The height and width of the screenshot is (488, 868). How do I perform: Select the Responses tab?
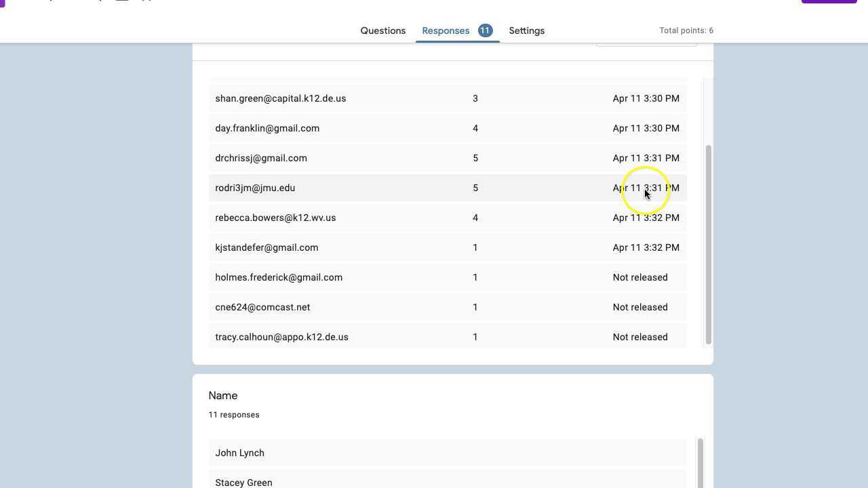pos(445,30)
